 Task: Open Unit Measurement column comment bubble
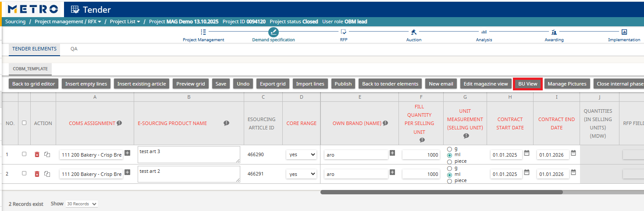tap(466, 136)
